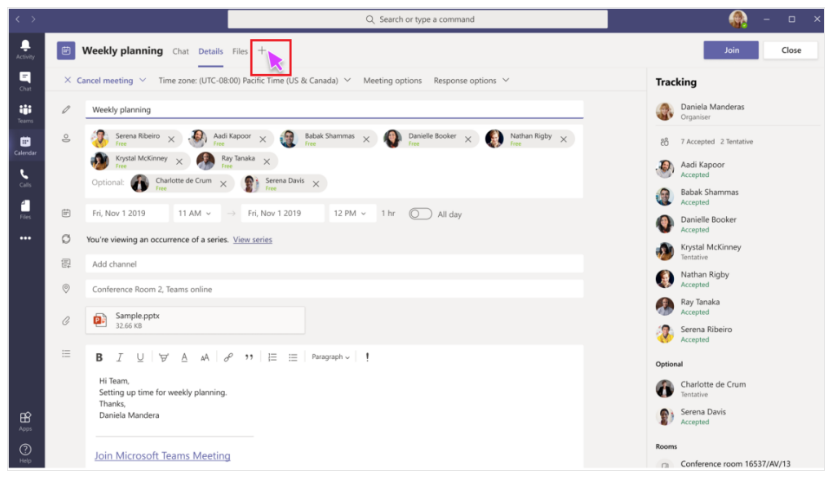Pick the end date field

283,213
